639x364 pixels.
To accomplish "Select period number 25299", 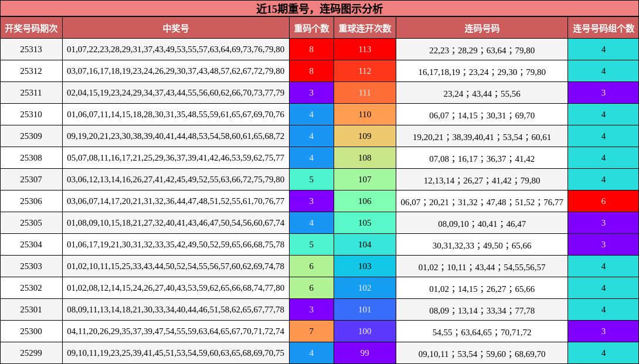I will pyautogui.click(x=32, y=353).
